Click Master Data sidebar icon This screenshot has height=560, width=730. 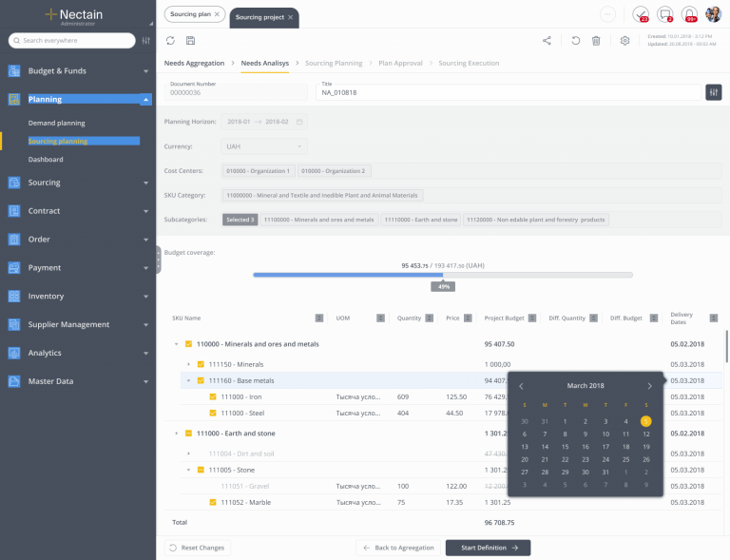point(14,381)
